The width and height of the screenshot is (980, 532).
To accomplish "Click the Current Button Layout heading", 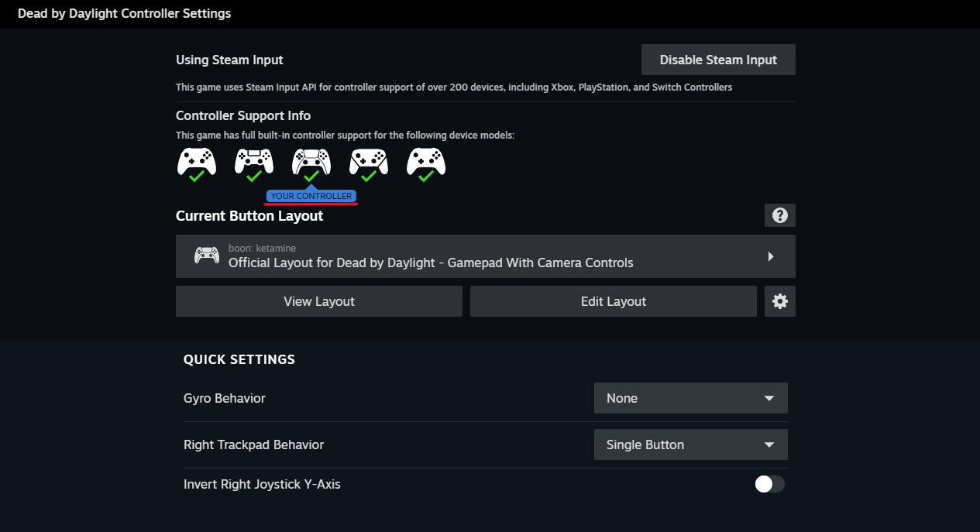I will [x=249, y=216].
